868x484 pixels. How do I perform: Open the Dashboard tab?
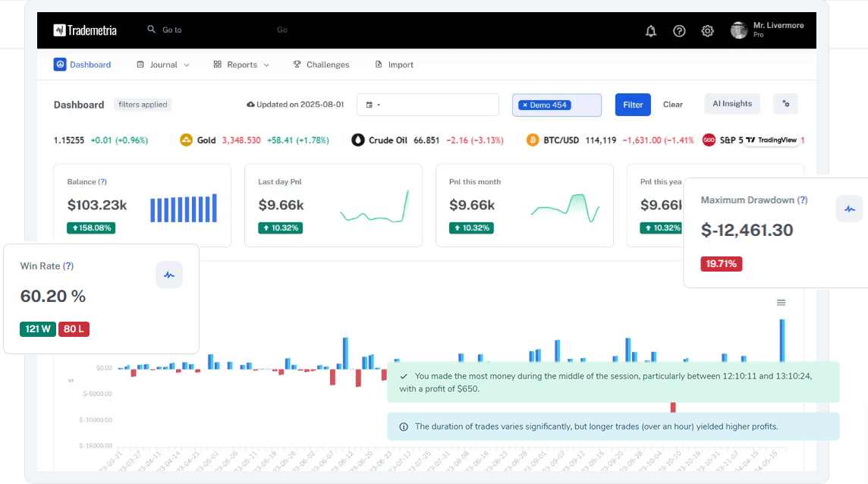[x=83, y=64]
